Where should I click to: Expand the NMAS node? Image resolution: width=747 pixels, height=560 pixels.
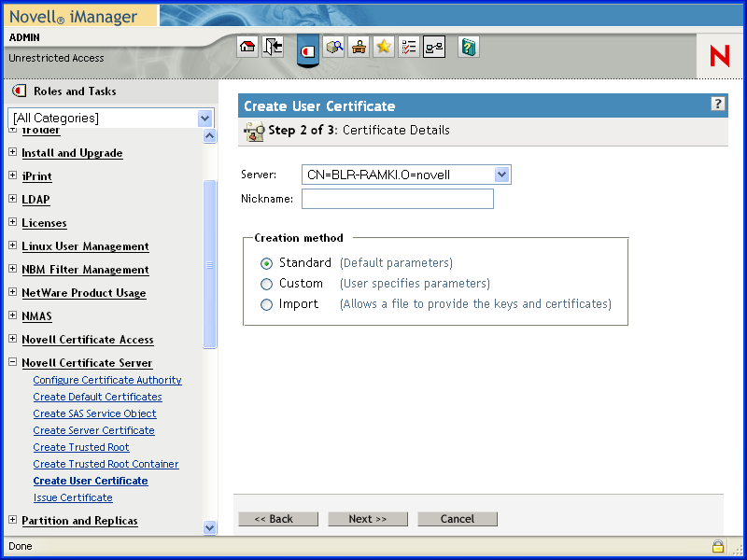pyautogui.click(x=13, y=315)
